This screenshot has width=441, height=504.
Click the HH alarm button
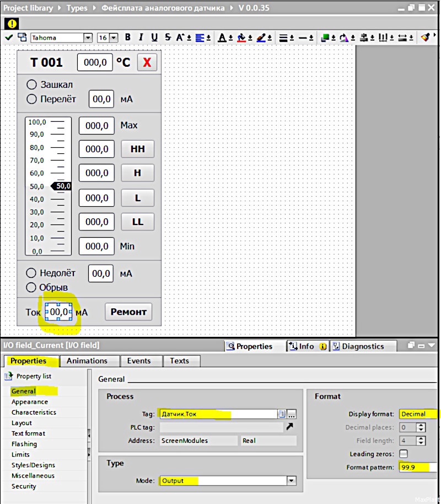click(138, 149)
